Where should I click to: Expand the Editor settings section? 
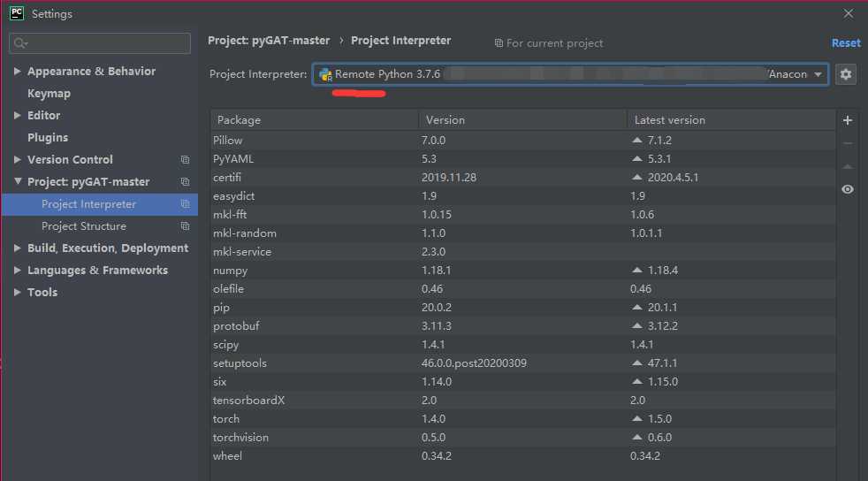18,116
